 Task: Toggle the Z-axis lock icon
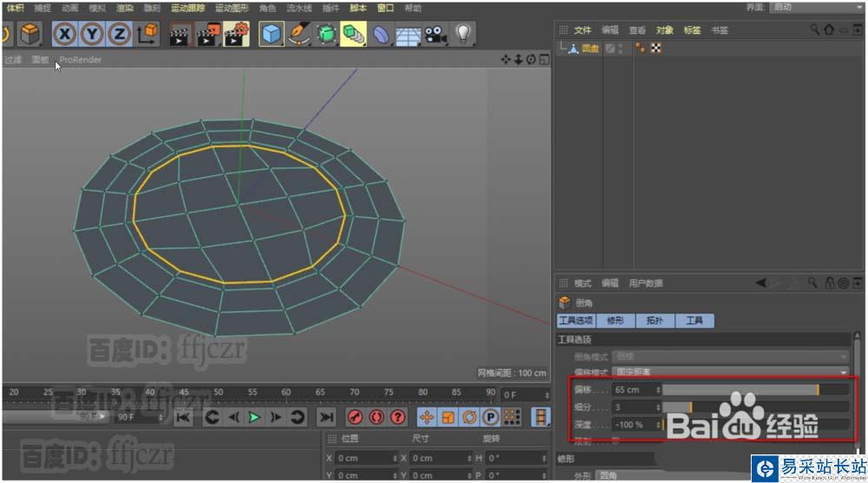[119, 34]
